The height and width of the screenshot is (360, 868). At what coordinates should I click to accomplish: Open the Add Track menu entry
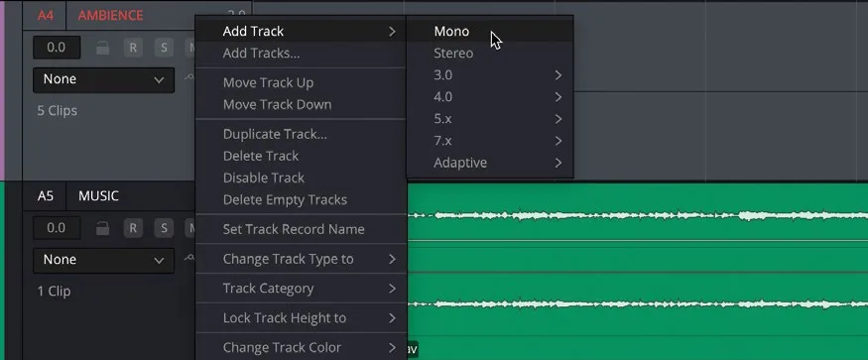click(302, 31)
